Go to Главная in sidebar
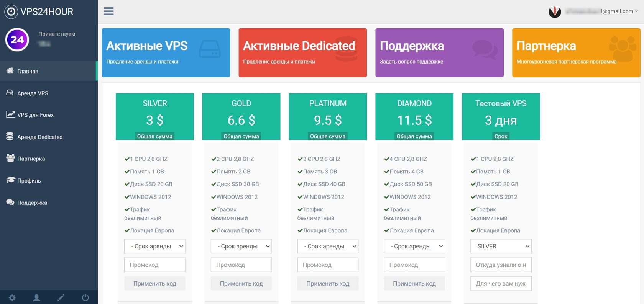 tap(48, 71)
